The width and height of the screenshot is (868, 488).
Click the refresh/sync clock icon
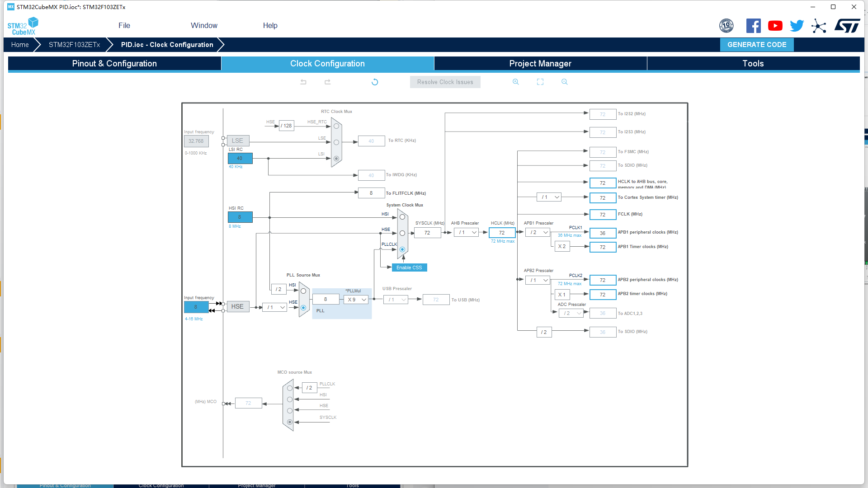click(x=375, y=82)
